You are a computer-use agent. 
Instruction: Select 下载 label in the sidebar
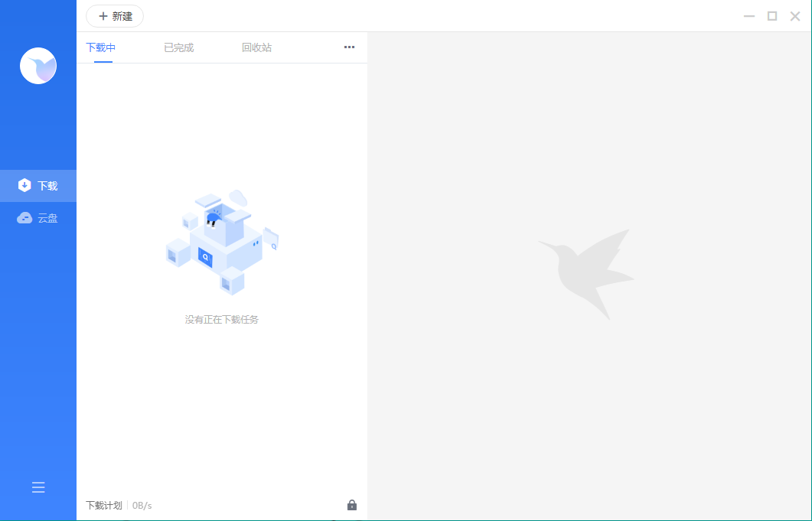tap(47, 186)
